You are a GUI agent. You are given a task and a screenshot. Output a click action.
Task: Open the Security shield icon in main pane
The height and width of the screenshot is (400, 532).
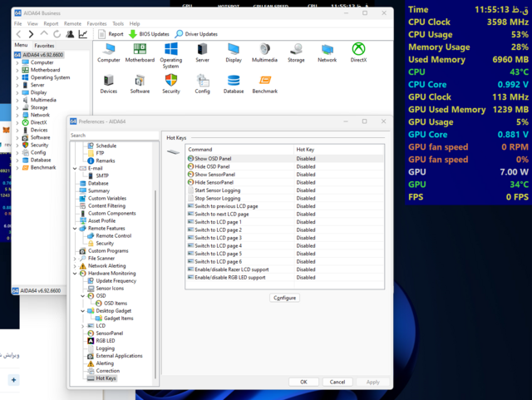171,84
